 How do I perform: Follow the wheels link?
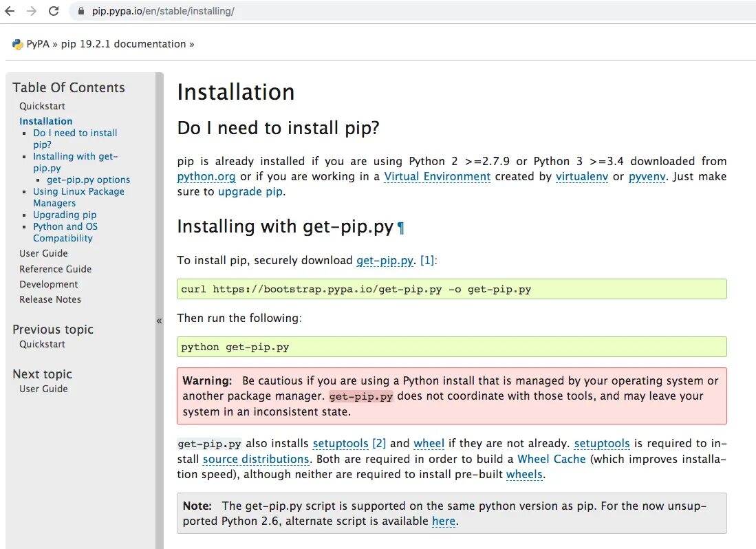click(x=525, y=474)
